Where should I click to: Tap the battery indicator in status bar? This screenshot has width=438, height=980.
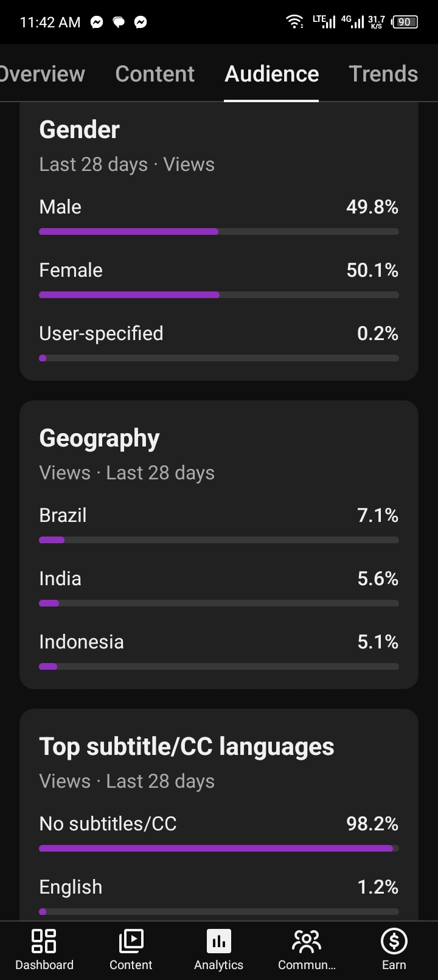(x=405, y=22)
